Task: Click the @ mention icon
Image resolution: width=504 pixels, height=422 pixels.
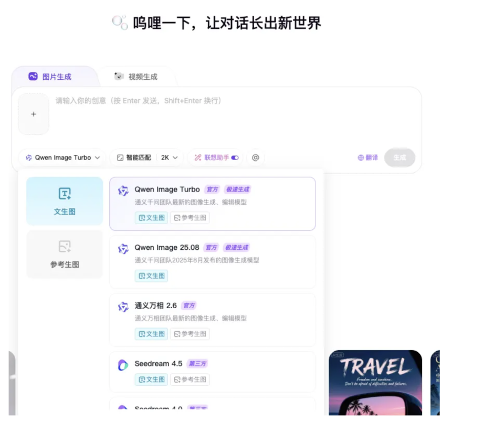Action: [256, 157]
